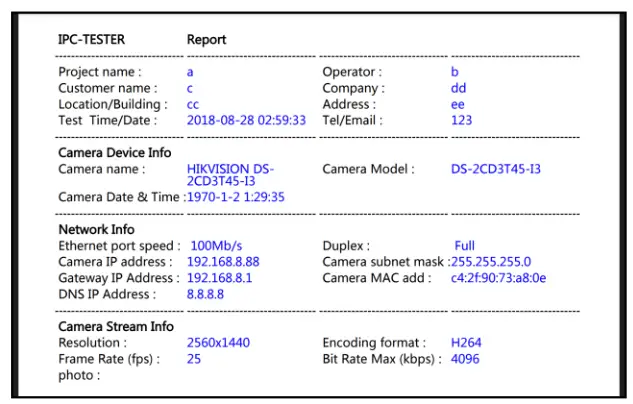The height and width of the screenshot is (404, 633).
Task: Click the Camera Model value DS-2CD3T45-I3
Action: coord(496,169)
